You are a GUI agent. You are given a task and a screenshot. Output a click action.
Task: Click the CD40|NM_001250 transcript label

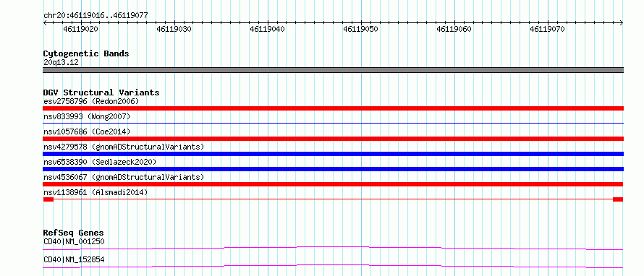coord(74,241)
